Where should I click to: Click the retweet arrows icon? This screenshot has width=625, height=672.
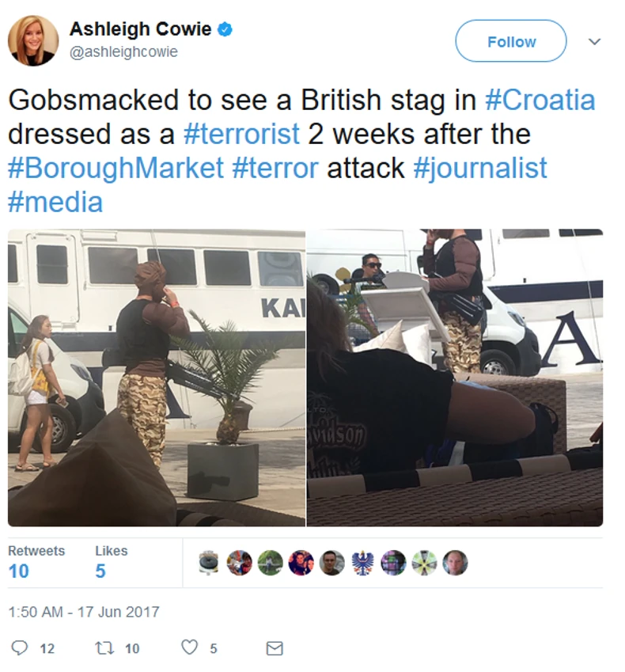point(104,647)
